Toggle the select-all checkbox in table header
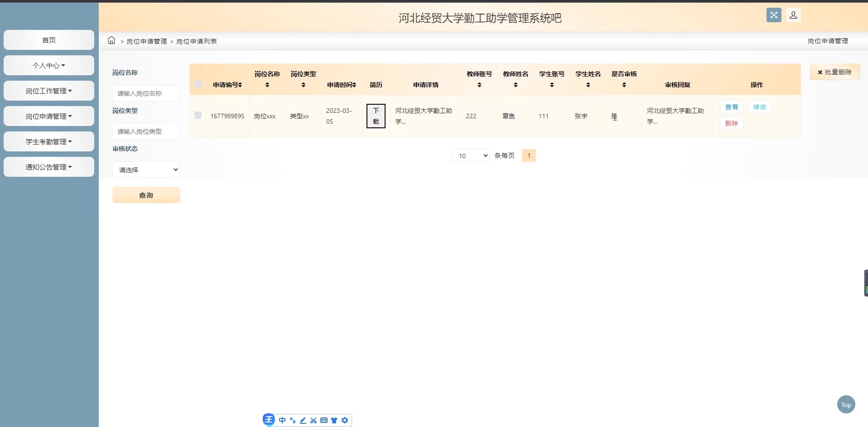 [198, 84]
